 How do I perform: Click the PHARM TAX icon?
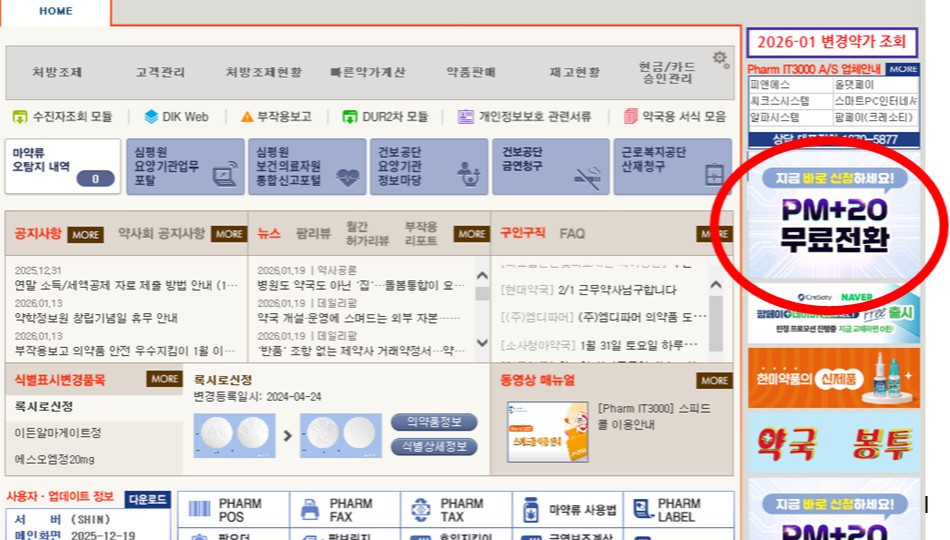tap(420, 509)
